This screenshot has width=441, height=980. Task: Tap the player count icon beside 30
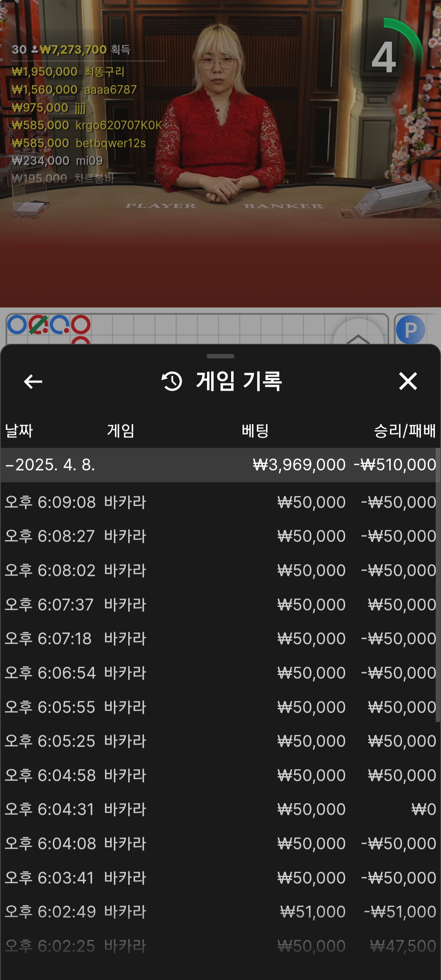[x=35, y=50]
